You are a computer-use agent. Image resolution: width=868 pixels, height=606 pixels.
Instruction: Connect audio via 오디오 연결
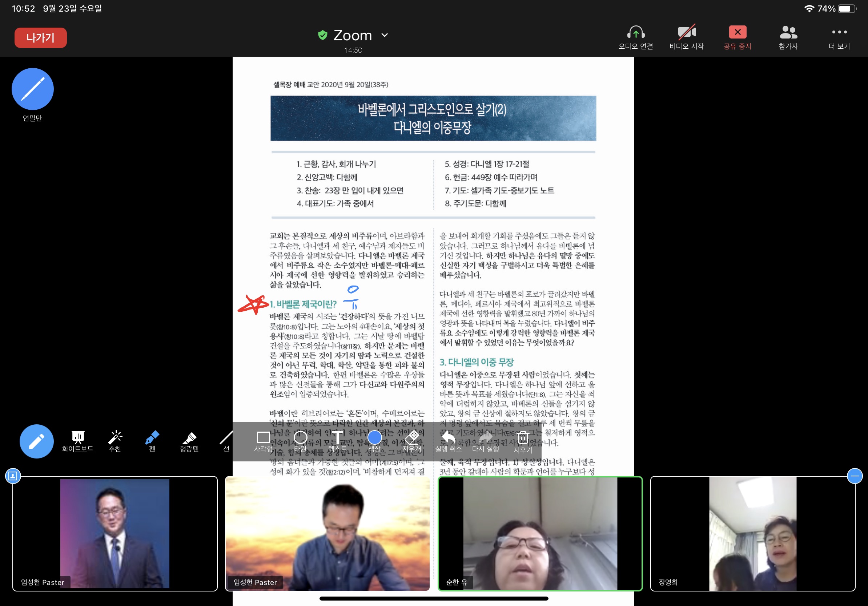click(635, 37)
